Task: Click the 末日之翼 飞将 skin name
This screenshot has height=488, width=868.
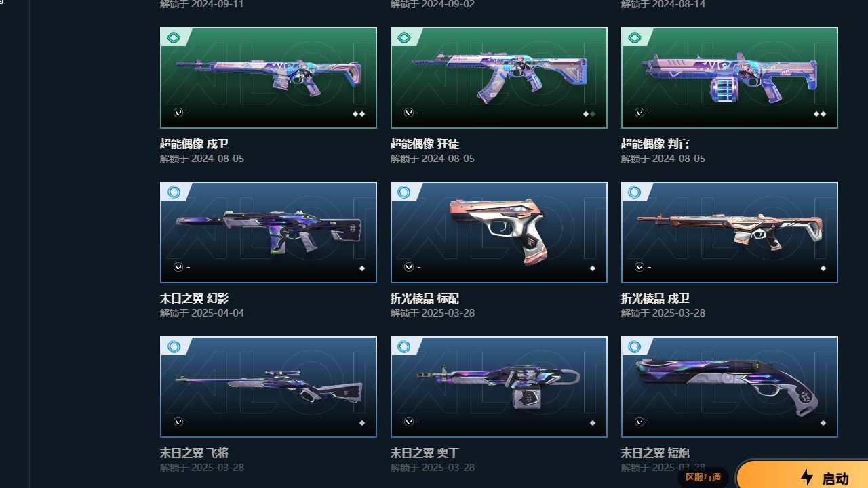Action: click(x=194, y=453)
